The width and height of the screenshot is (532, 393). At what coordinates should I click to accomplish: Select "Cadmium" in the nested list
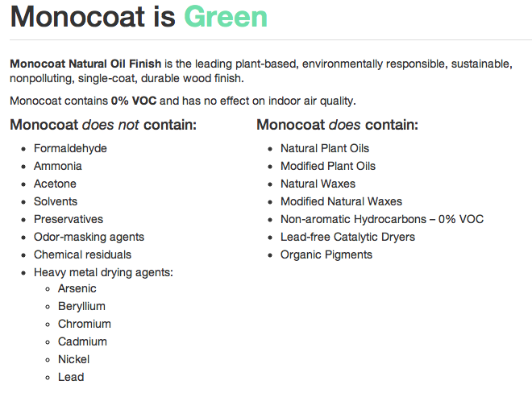coord(82,341)
